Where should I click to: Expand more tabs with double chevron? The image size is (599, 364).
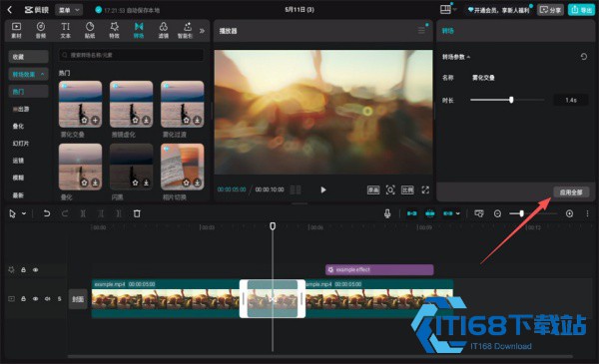tap(202, 31)
